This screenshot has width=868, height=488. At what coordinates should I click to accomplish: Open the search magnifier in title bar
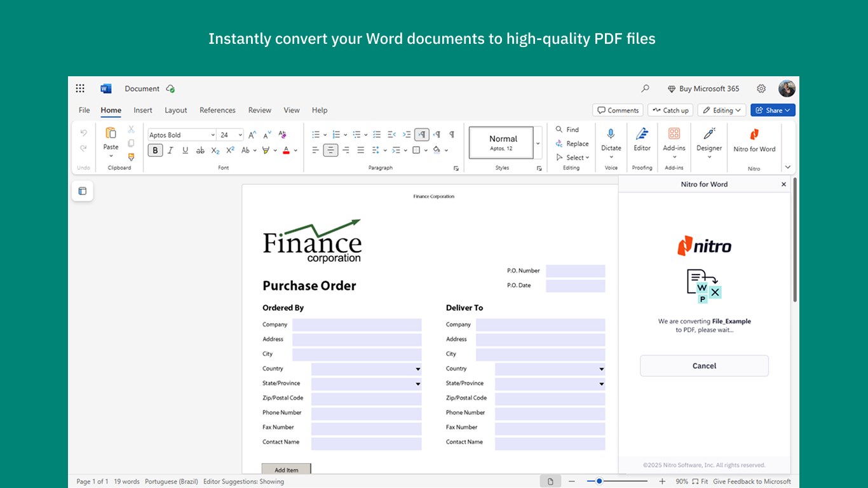point(646,89)
